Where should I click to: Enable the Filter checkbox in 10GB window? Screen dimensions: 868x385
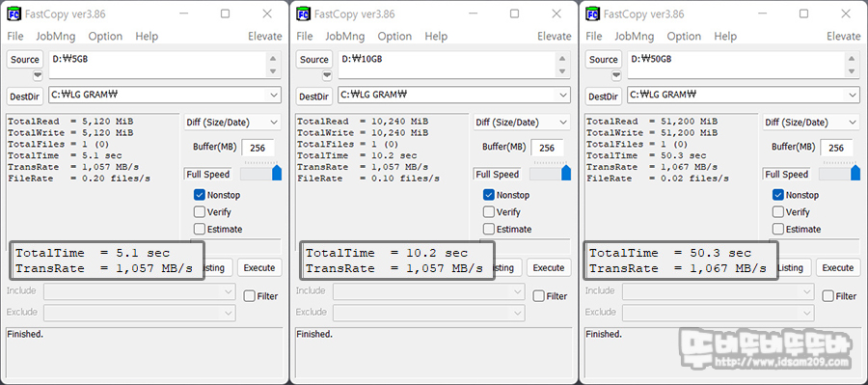click(x=539, y=296)
